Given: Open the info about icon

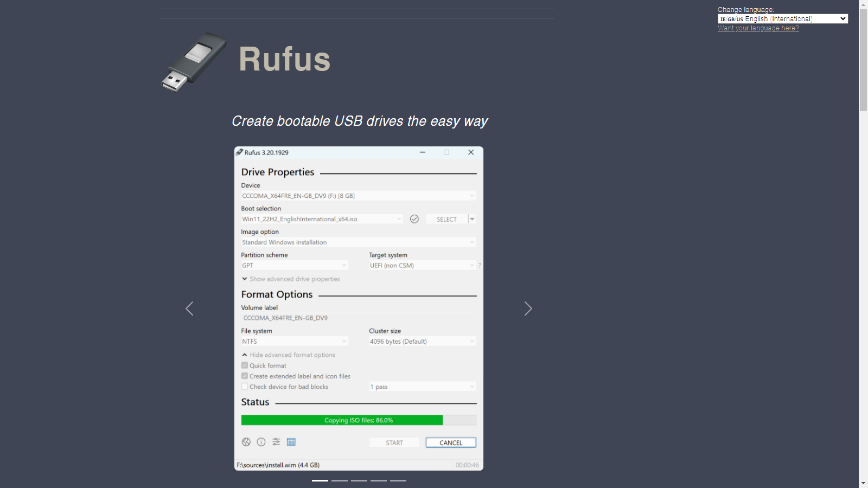Looking at the screenshot, I should [x=261, y=442].
